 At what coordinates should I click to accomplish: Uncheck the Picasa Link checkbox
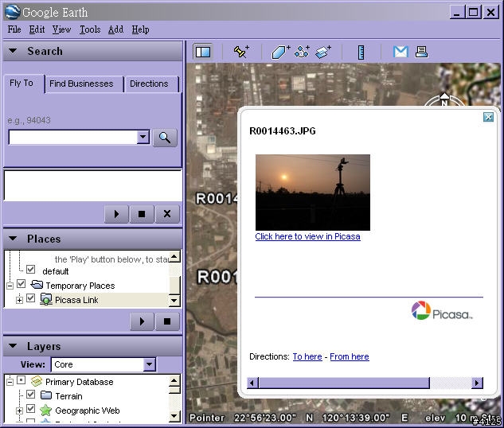(30, 298)
